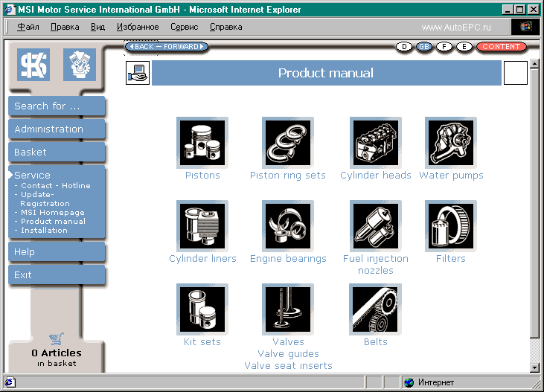
Task: Select Spanish language E button
Action: 464,46
